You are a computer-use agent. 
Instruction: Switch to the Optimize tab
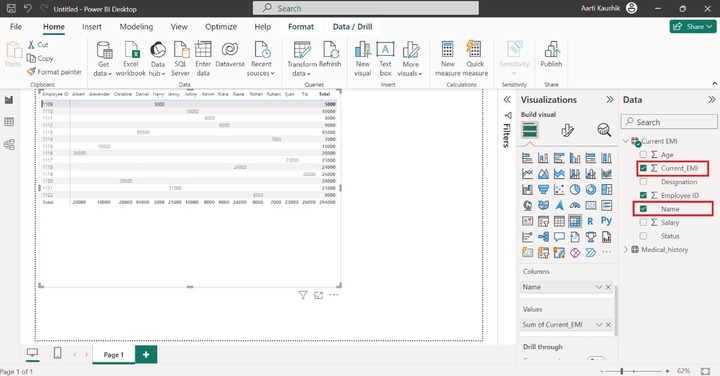(x=221, y=27)
